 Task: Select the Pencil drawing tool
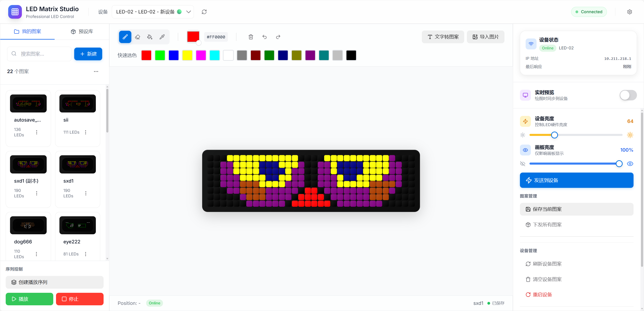(125, 37)
